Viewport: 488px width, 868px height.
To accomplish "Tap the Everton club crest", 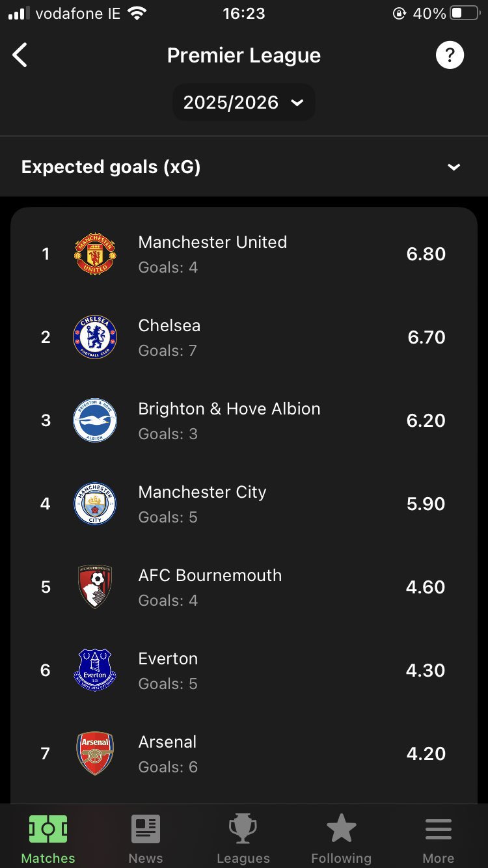I will coord(95,670).
